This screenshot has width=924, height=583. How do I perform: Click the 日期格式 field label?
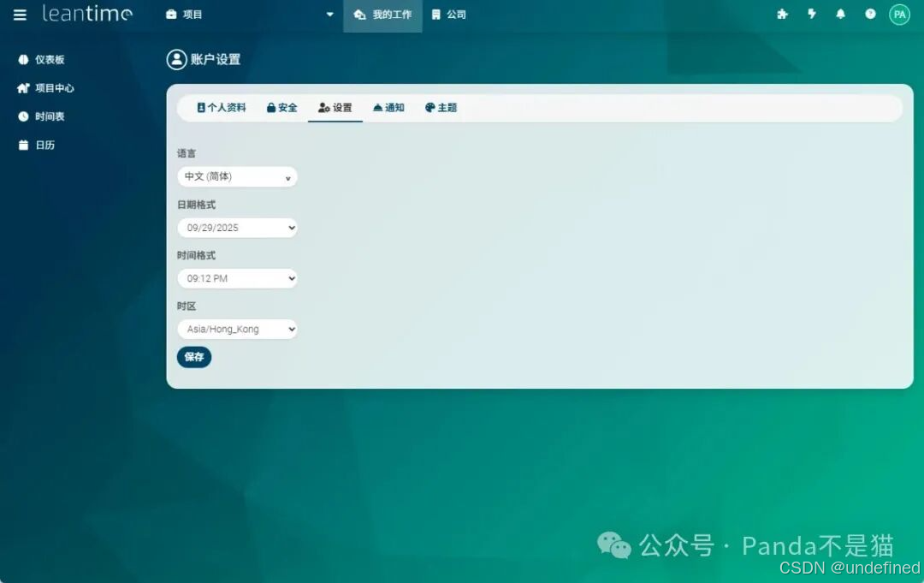pos(196,205)
